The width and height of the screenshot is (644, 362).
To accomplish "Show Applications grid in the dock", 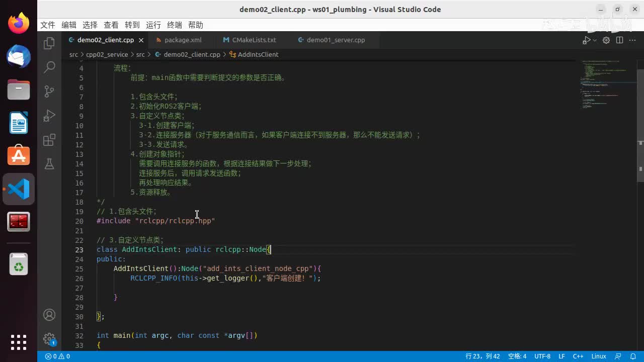I will pos(19,342).
